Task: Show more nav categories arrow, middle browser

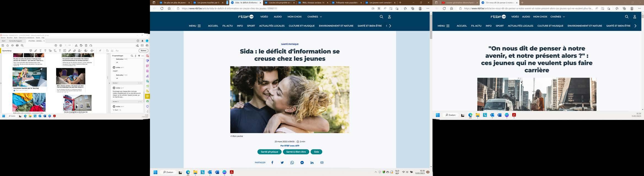Action: pos(390,26)
